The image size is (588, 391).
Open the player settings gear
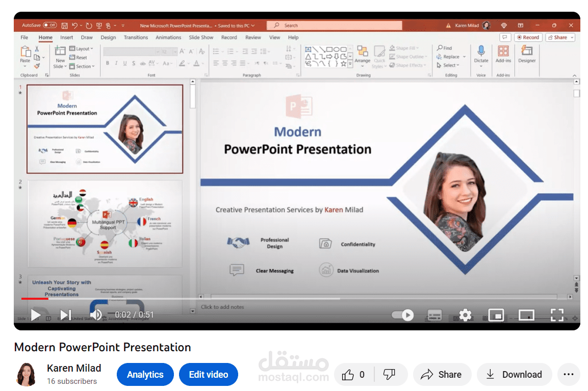point(466,315)
